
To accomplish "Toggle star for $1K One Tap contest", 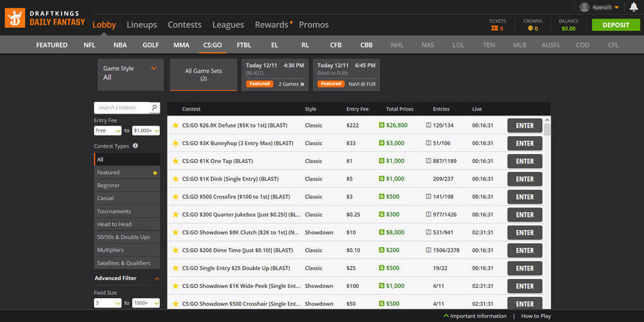I will click(175, 161).
